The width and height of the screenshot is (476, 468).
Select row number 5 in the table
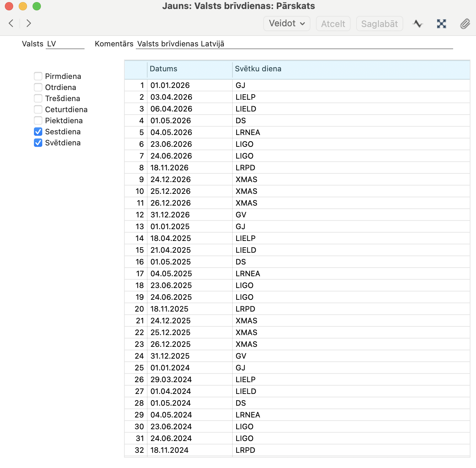[x=136, y=132]
